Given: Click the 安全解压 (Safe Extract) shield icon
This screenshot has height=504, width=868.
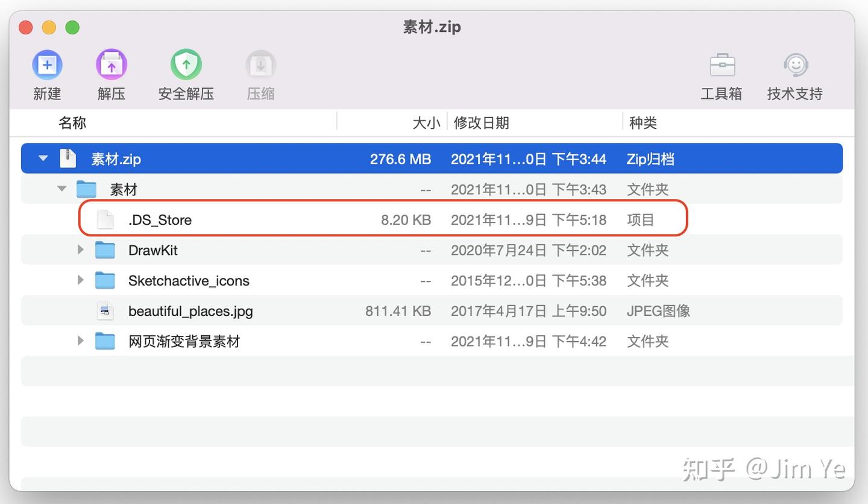Looking at the screenshot, I should [x=186, y=64].
